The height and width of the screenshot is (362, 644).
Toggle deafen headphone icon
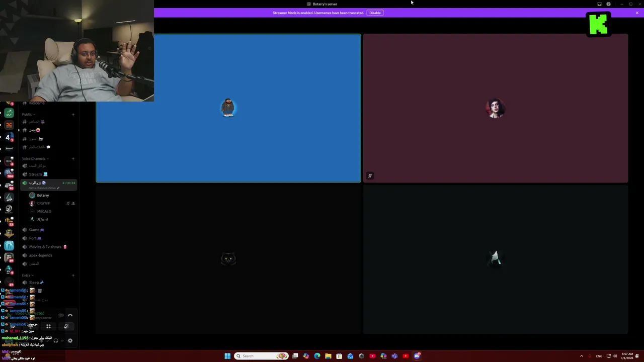click(56, 341)
